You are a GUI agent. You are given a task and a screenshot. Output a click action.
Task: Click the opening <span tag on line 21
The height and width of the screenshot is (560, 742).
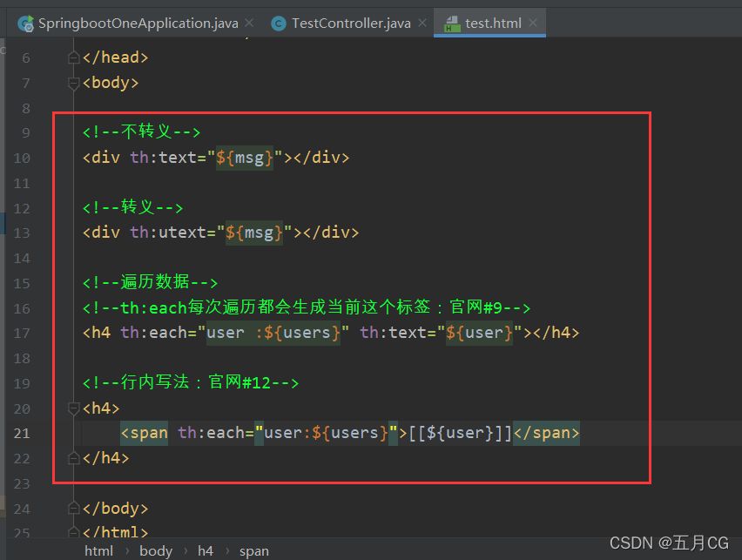pos(144,433)
